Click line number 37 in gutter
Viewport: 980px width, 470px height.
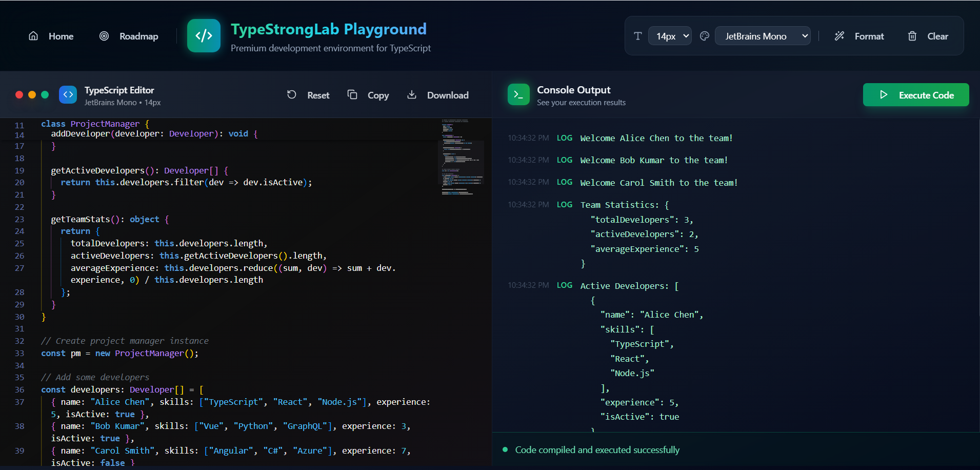[x=19, y=402]
